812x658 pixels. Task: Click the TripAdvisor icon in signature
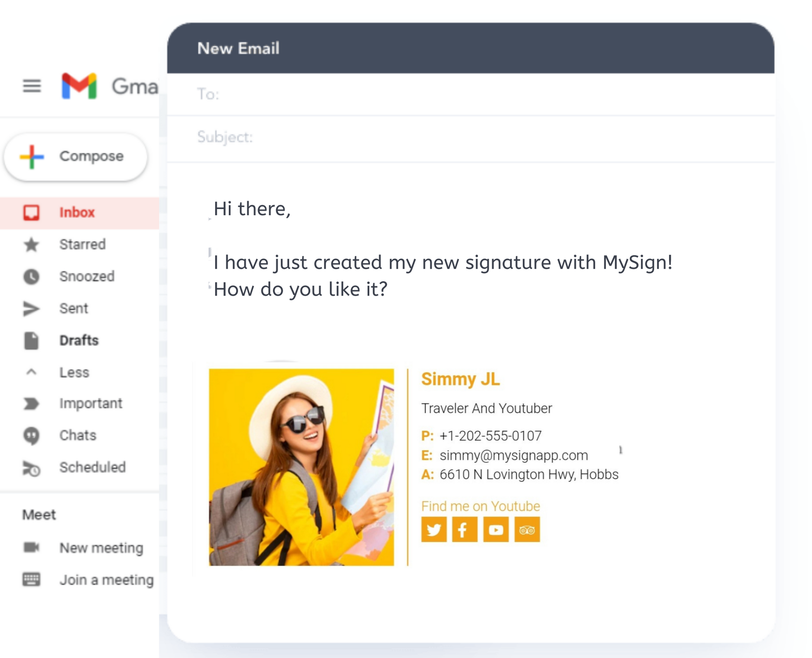pyautogui.click(x=527, y=529)
